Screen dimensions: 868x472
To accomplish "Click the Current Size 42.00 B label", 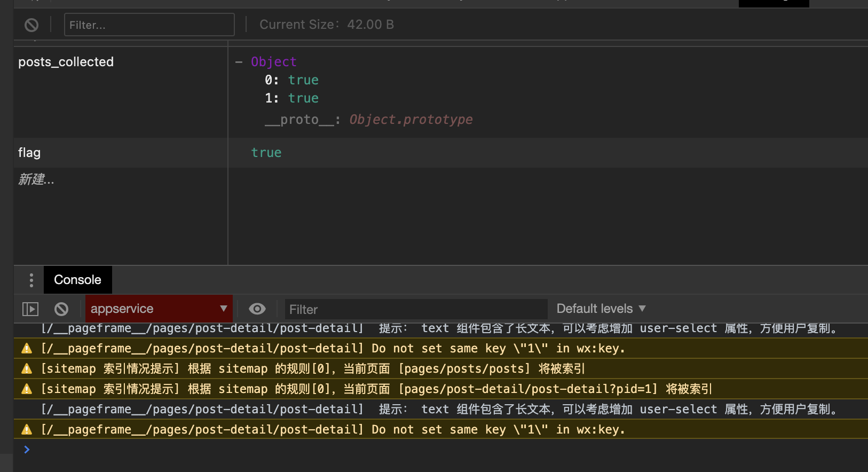I will click(x=327, y=25).
